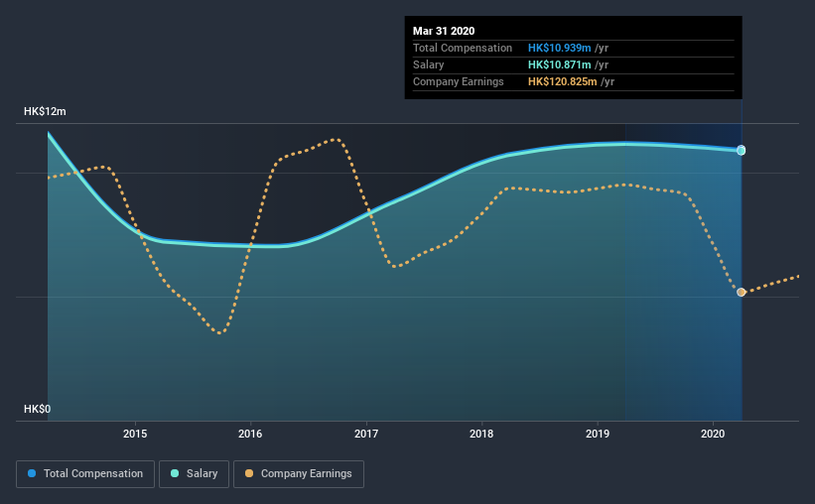
Task: Click the 2020 x-axis label
Action: point(713,434)
